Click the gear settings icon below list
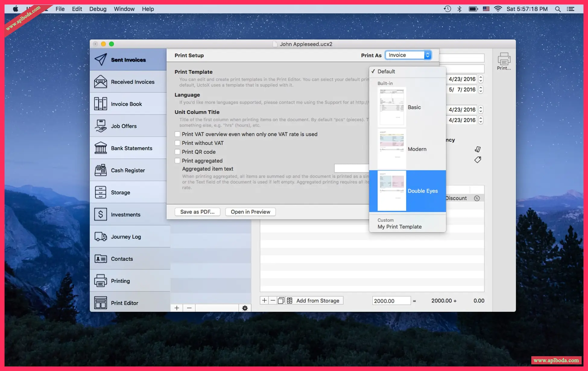The width and height of the screenshot is (588, 371). [x=245, y=308]
